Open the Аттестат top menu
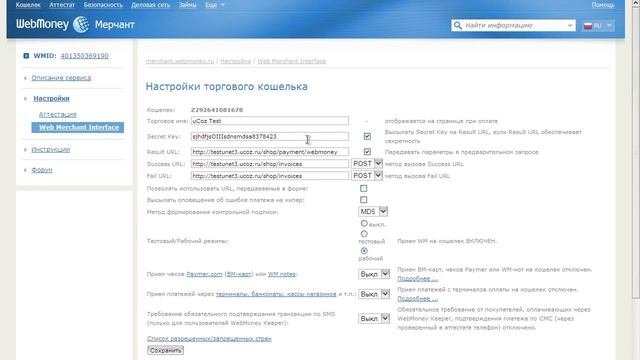The height and width of the screenshot is (360, 640). coord(62,5)
